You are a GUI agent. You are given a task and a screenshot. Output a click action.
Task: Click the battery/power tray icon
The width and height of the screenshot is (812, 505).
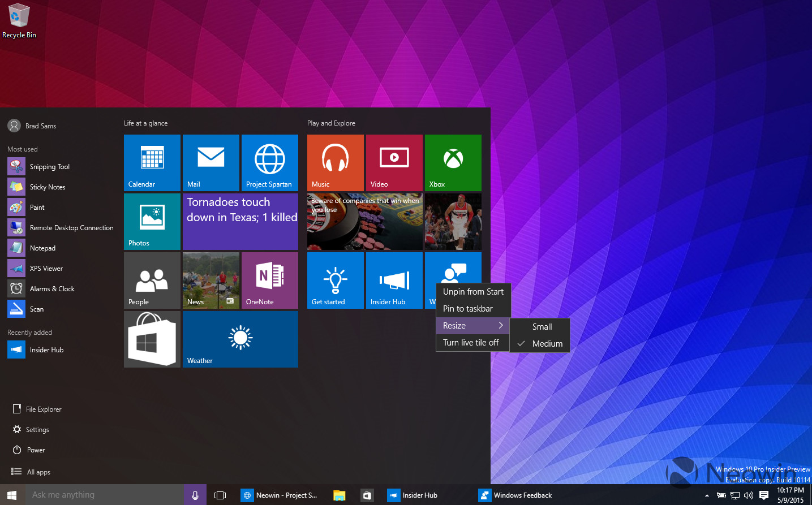(x=721, y=495)
